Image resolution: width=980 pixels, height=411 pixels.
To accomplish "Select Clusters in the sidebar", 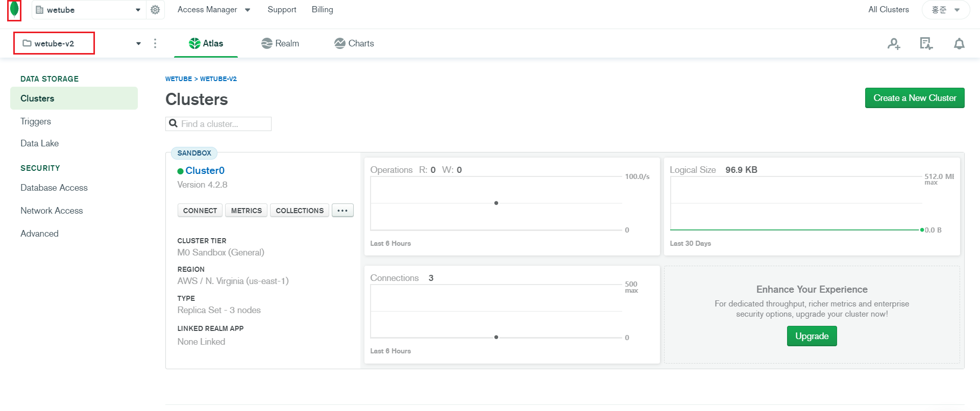I will (x=74, y=98).
